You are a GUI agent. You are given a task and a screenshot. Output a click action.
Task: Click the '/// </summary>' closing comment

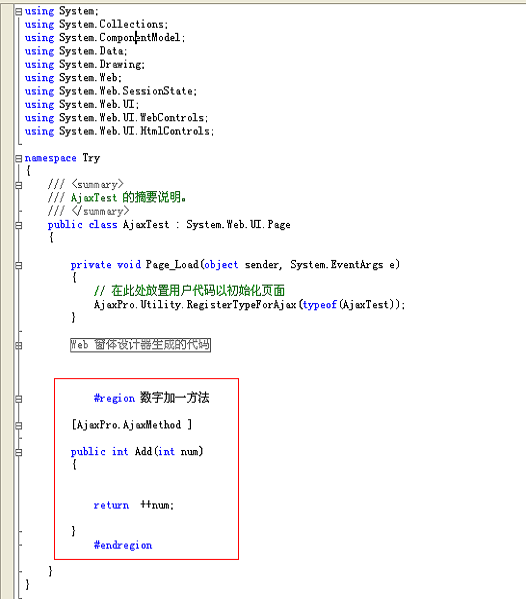pos(89,211)
